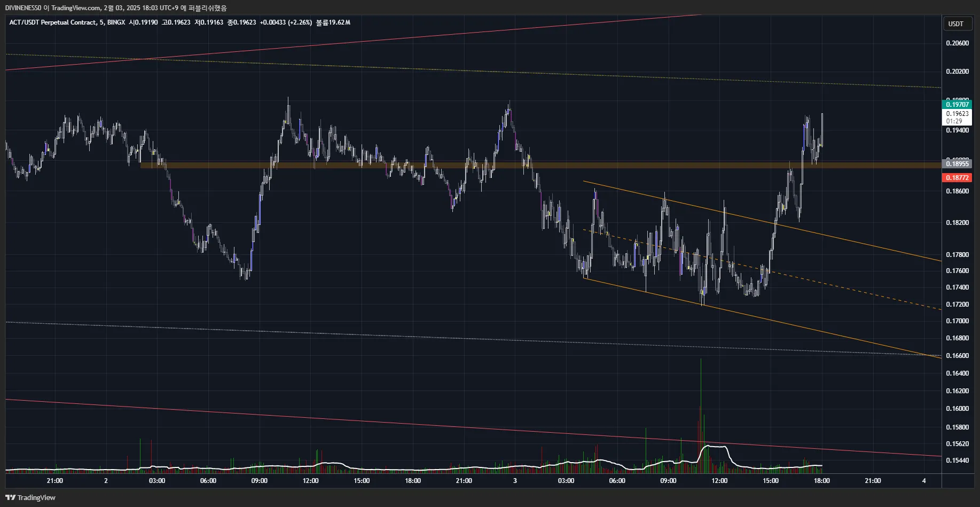
Task: Click the 0.17200 price scale label
Action: point(957,305)
